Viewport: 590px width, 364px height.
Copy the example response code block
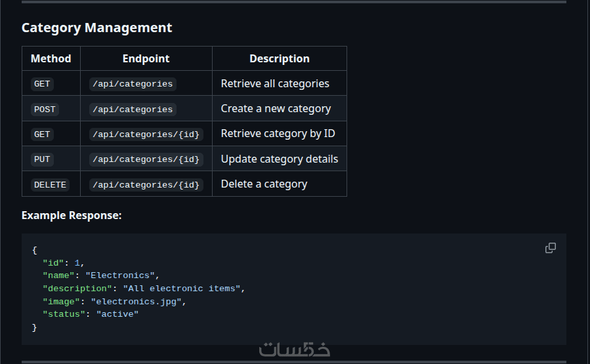tap(551, 248)
